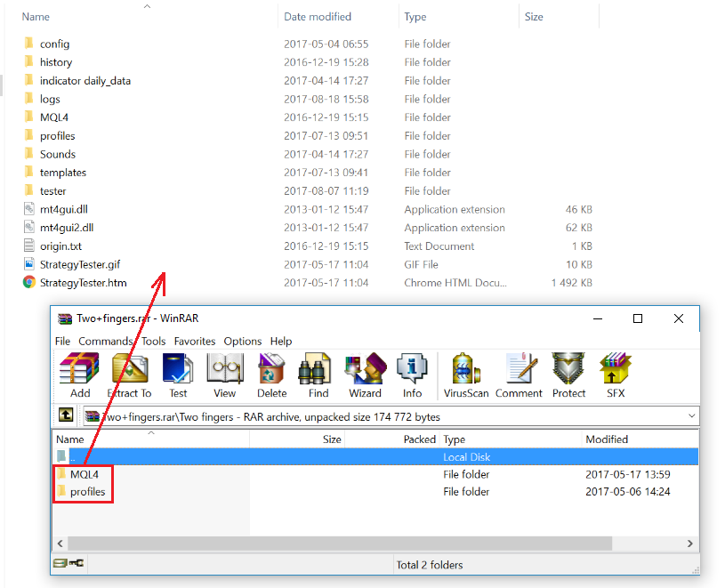Select the MQL4 folder icon in WinRAR
This screenshot has width=725, height=588.
coord(61,474)
